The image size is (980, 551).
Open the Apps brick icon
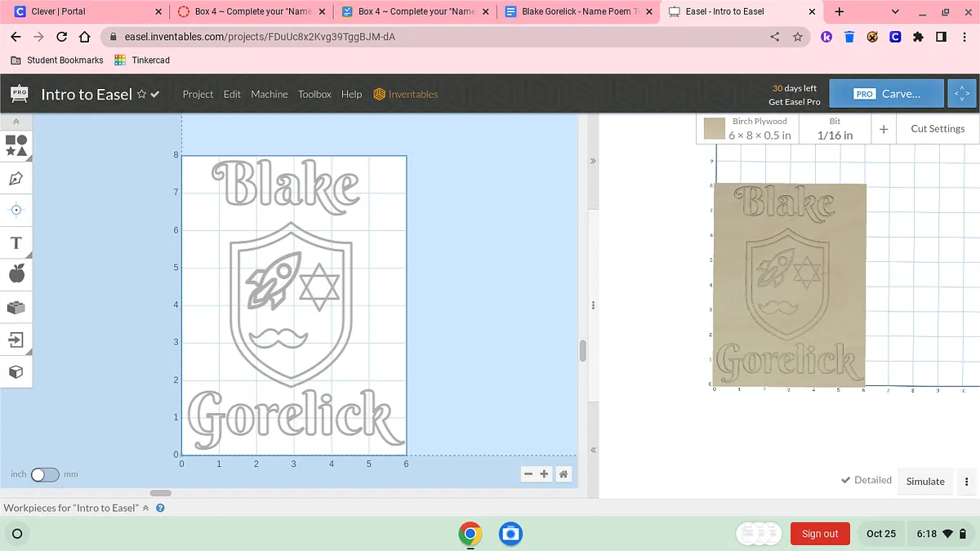coord(16,307)
